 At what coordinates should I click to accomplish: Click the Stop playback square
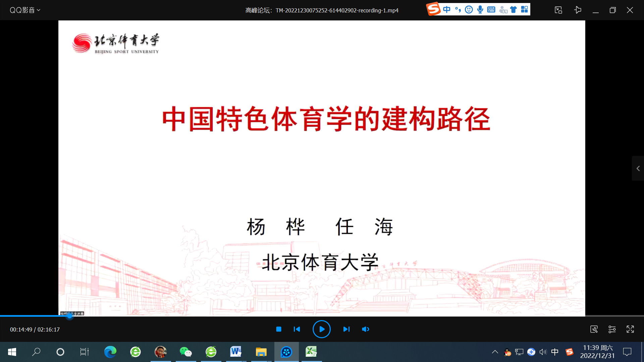(278, 329)
